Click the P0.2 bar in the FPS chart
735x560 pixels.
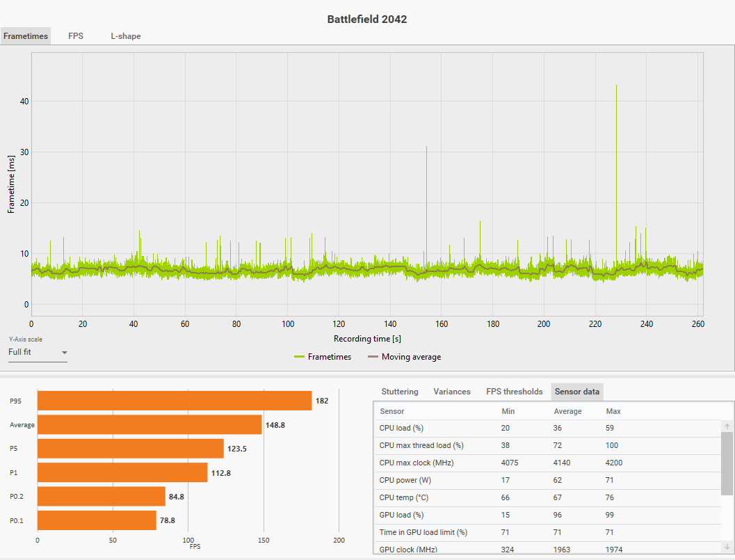click(x=102, y=496)
